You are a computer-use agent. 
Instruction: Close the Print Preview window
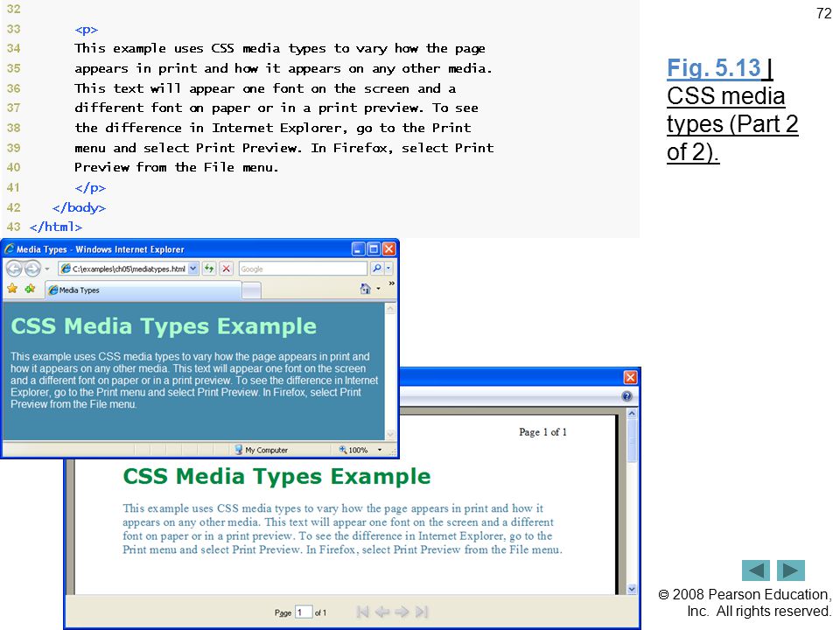coord(631,377)
